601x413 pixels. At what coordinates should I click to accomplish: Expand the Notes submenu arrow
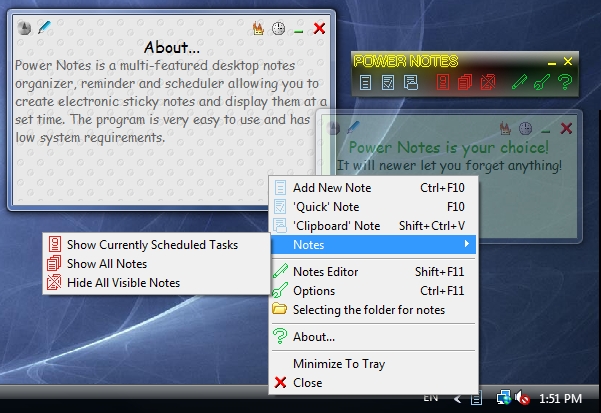(x=466, y=244)
